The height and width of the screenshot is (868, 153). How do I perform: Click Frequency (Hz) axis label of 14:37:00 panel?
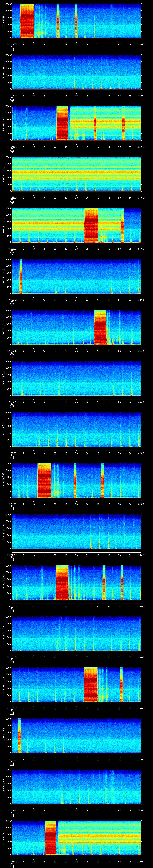[x=4, y=787]
